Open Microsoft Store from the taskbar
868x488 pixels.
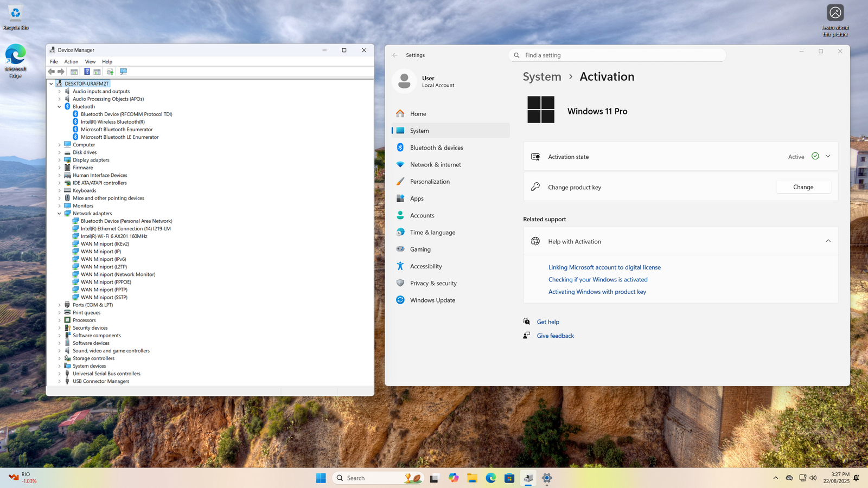point(509,478)
